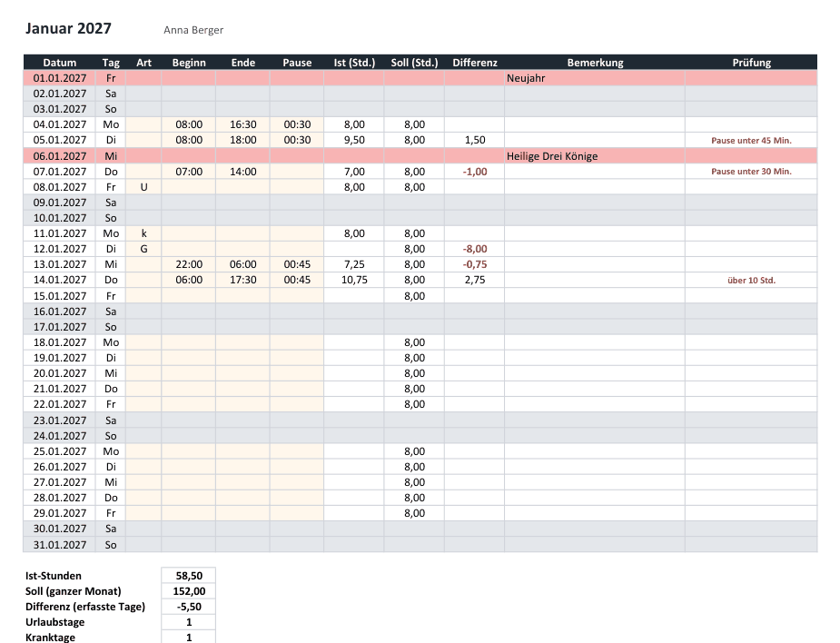Select the date cell 15.01.2027
840x643 pixels.
[x=59, y=296]
